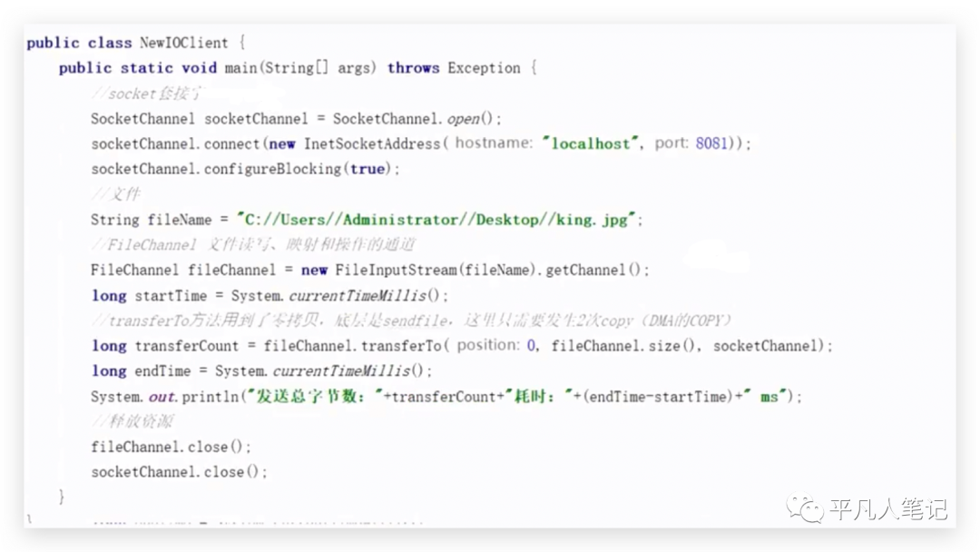The width and height of the screenshot is (980, 552).
Task: Click the socketChannel.close() statement
Action: pyautogui.click(x=179, y=472)
